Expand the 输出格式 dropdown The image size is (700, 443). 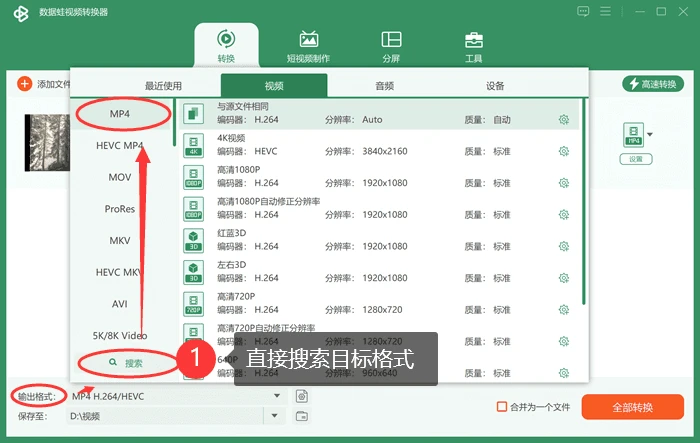point(277,396)
